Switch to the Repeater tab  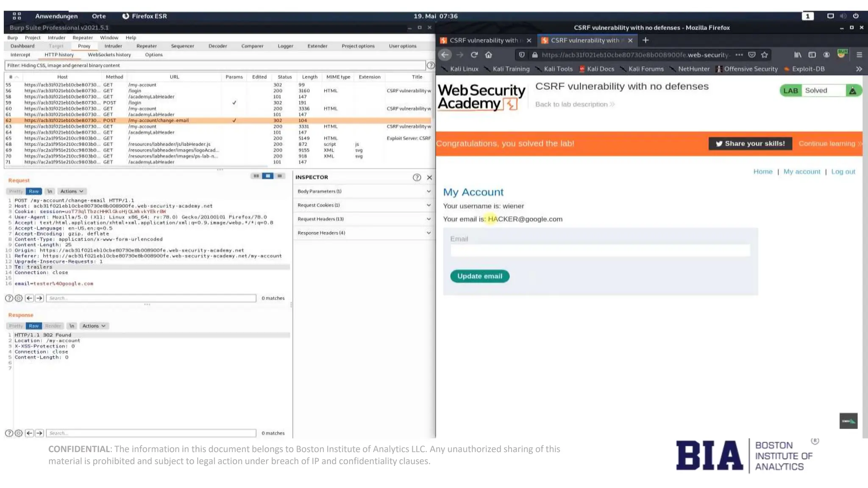click(146, 46)
